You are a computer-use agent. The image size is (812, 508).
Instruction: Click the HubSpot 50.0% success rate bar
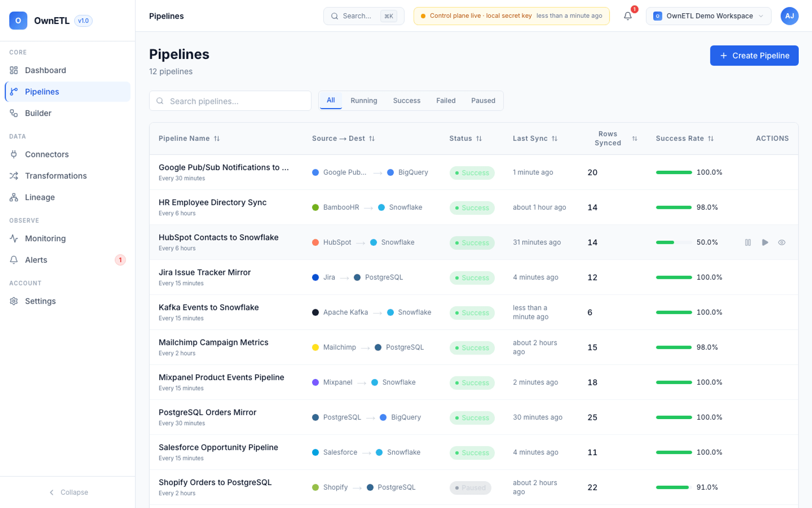pyautogui.click(x=673, y=242)
